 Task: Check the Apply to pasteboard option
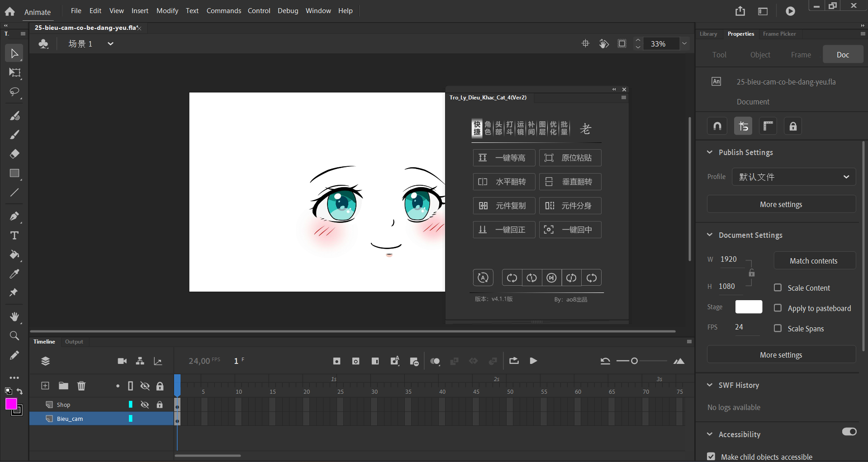(778, 308)
